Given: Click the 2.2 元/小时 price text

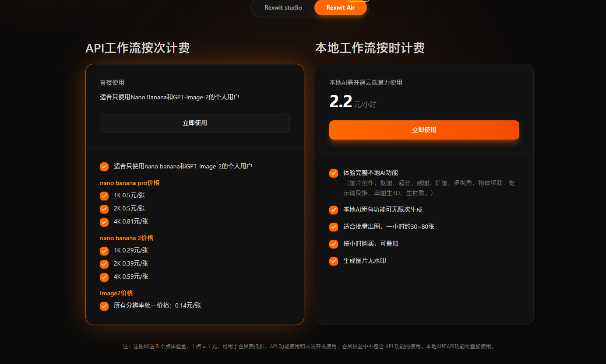Looking at the screenshot, I should [352, 102].
